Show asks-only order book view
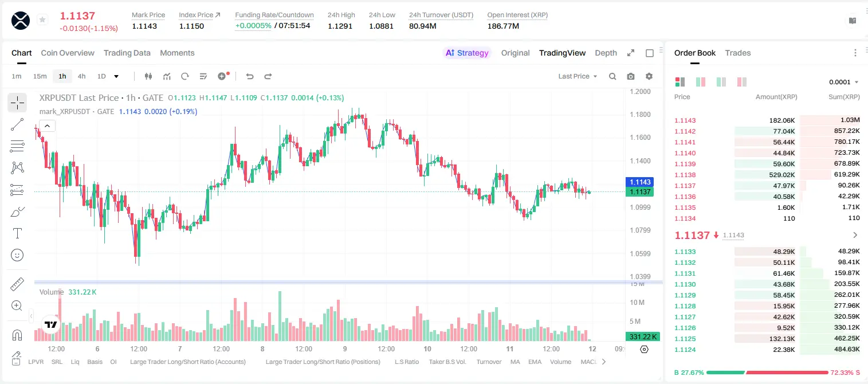The width and height of the screenshot is (868, 384). (742, 82)
